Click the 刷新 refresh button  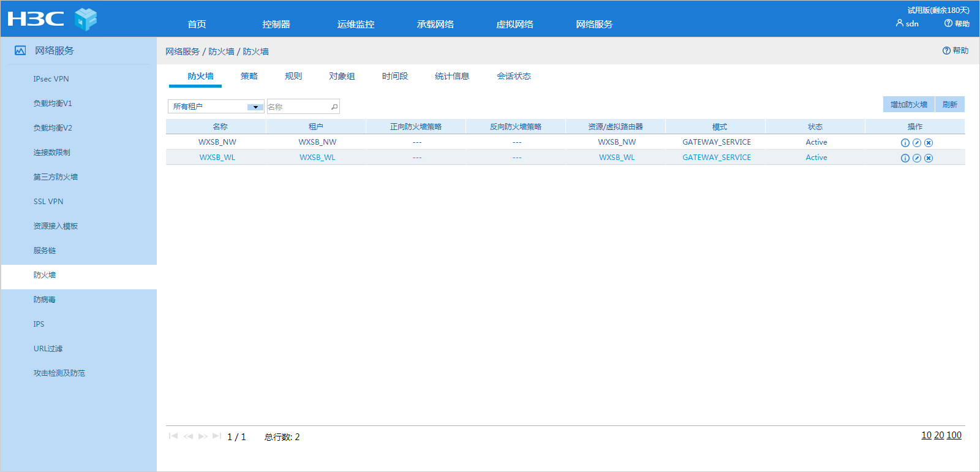[949, 105]
